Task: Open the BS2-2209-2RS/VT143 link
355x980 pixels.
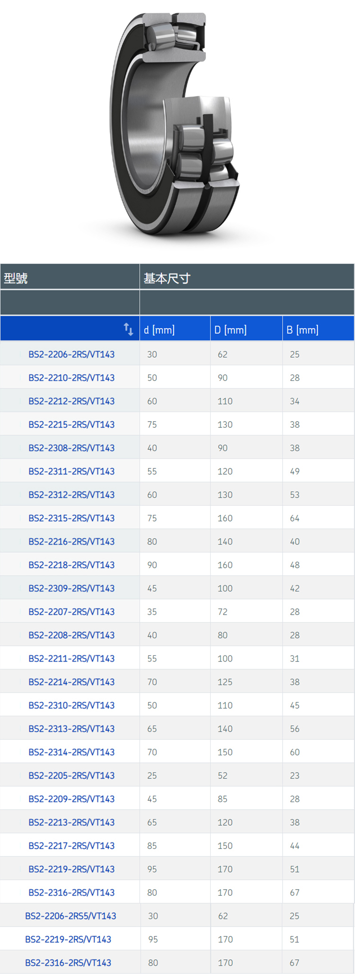Action: tap(71, 799)
